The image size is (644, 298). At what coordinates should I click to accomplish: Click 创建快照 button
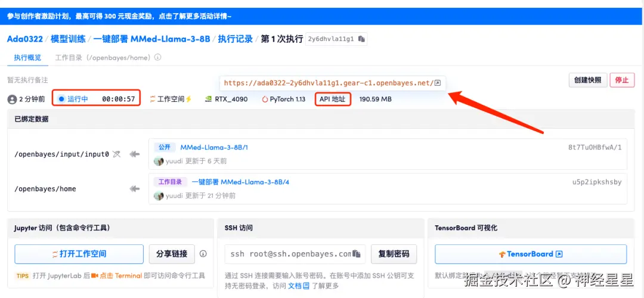(x=588, y=80)
